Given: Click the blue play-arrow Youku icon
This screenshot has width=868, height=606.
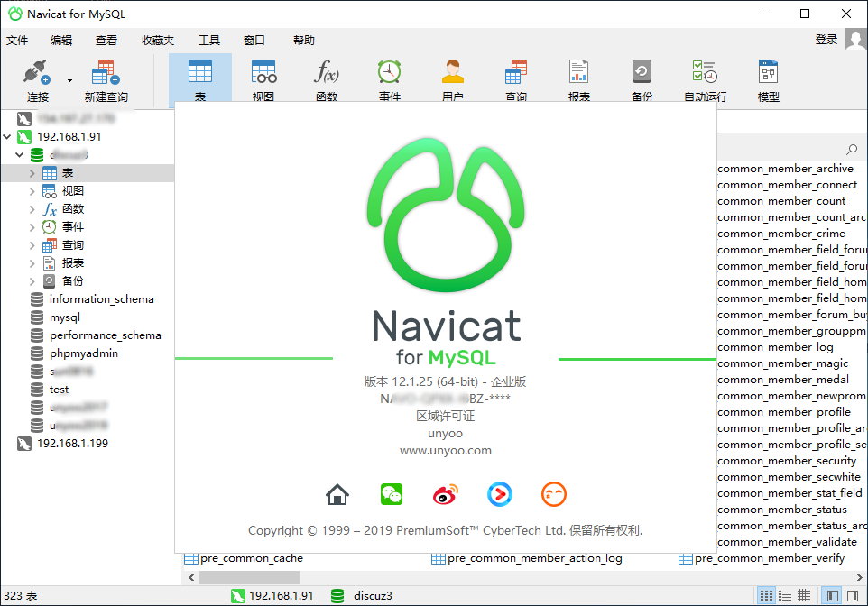Looking at the screenshot, I should coord(499,494).
